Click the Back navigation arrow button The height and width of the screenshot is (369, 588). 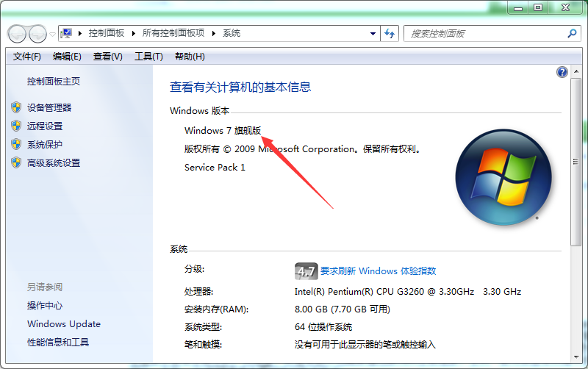[x=17, y=34]
